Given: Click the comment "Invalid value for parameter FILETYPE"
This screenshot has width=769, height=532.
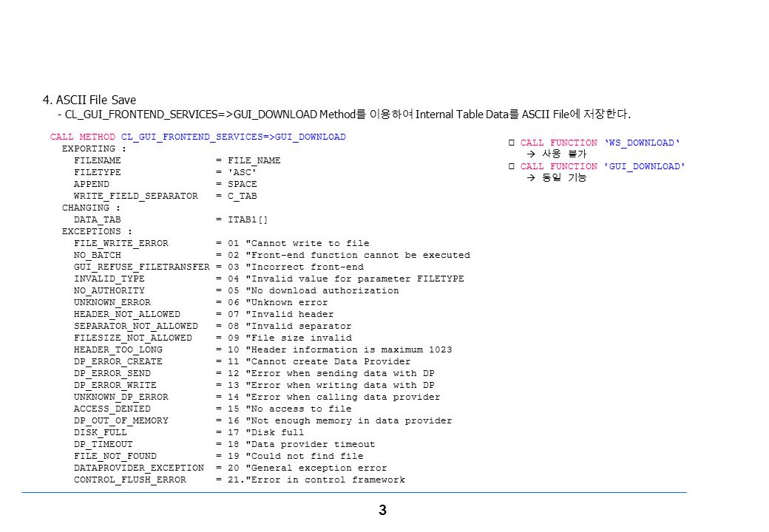Looking at the screenshot, I should click(x=355, y=279).
